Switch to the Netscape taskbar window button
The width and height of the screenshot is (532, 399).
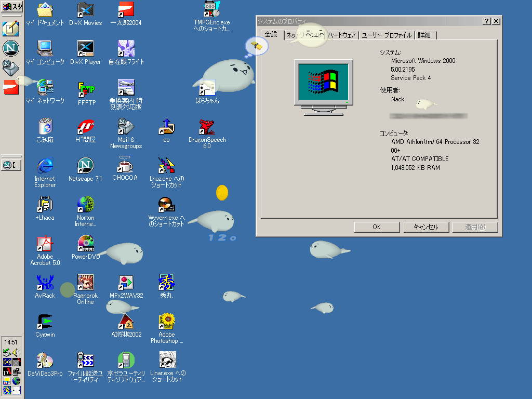pos(12,165)
